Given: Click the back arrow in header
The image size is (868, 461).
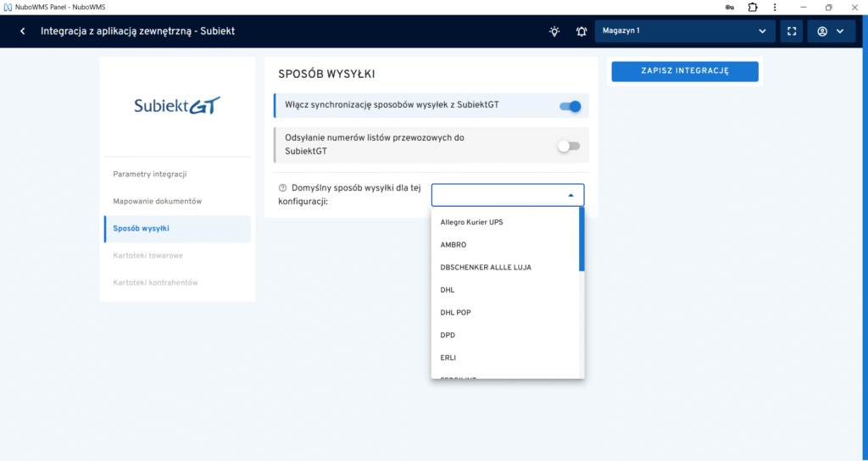Looking at the screenshot, I should coord(22,31).
